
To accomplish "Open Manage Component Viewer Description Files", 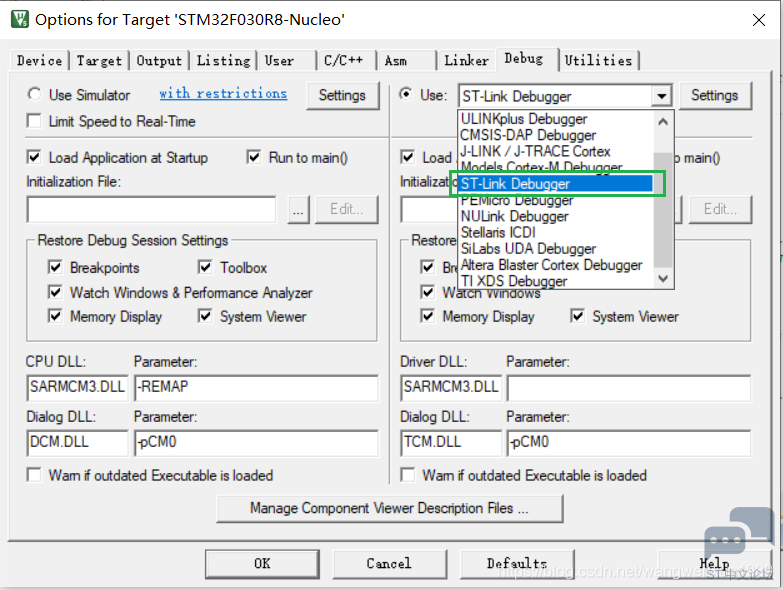I will click(x=390, y=509).
